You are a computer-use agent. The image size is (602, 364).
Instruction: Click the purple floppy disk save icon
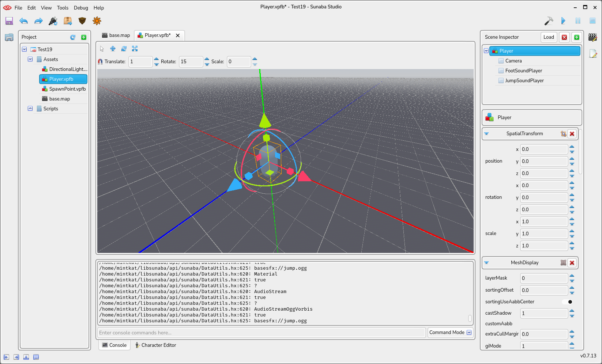point(9,21)
